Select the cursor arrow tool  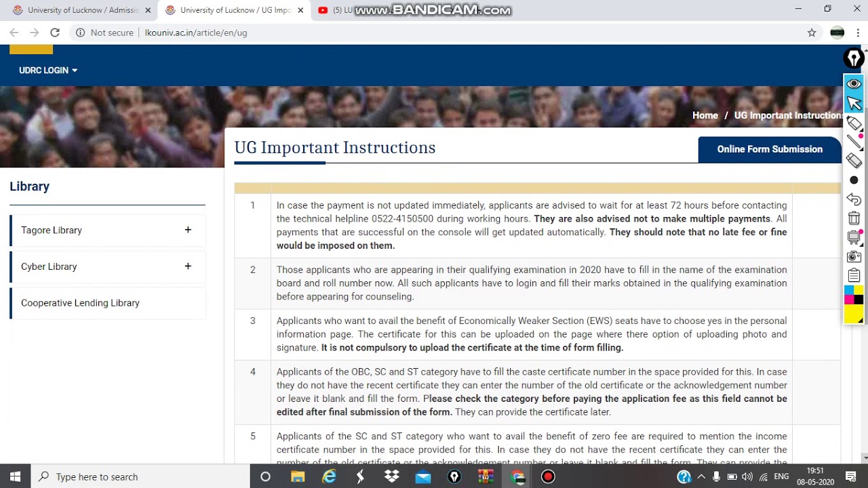[854, 103]
